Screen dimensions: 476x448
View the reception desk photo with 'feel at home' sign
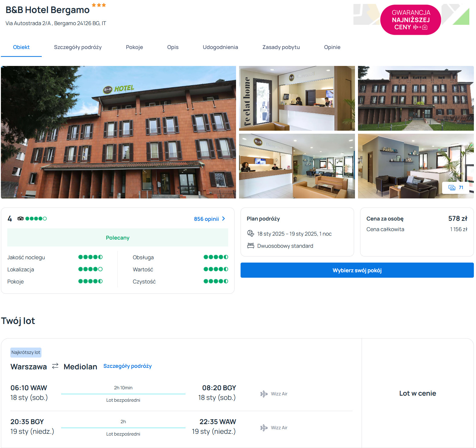point(297,98)
